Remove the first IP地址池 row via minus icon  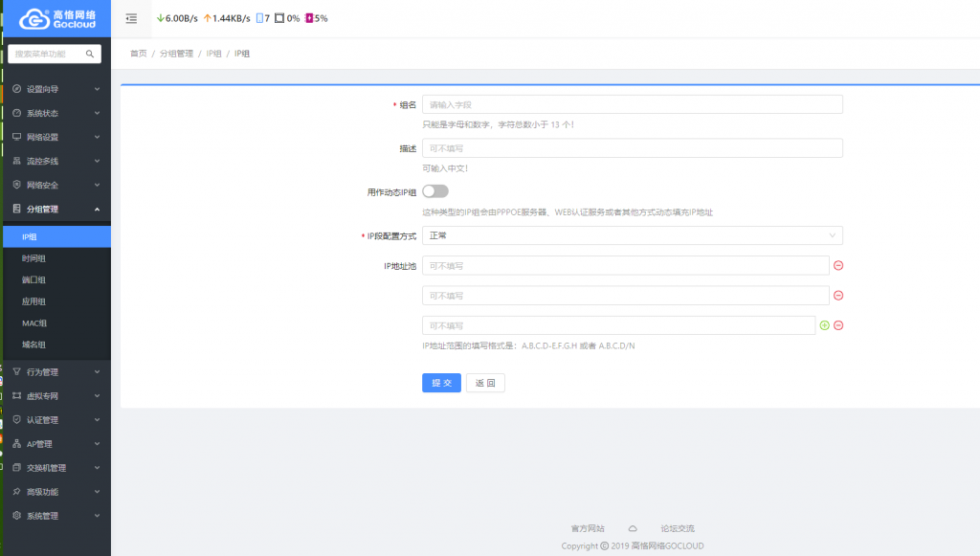point(838,265)
